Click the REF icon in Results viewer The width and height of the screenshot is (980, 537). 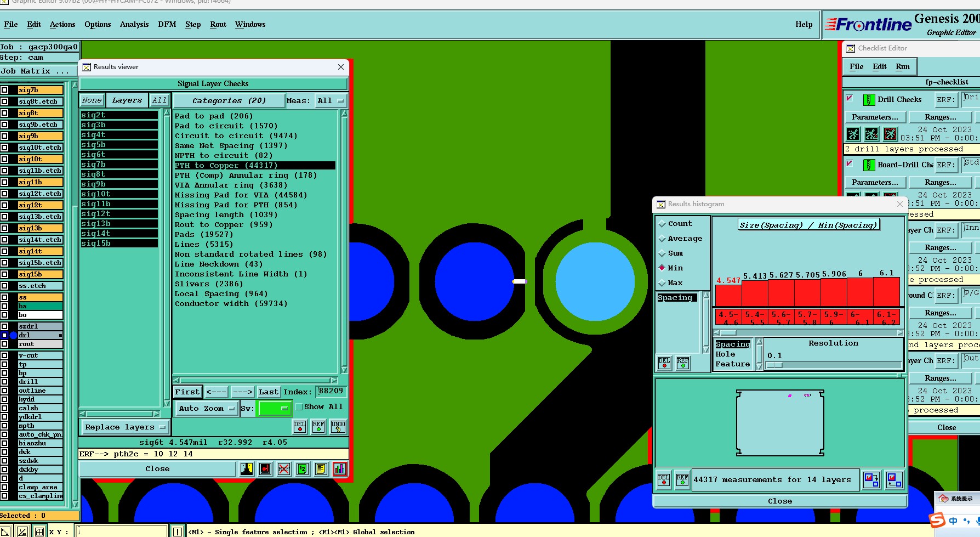click(318, 427)
